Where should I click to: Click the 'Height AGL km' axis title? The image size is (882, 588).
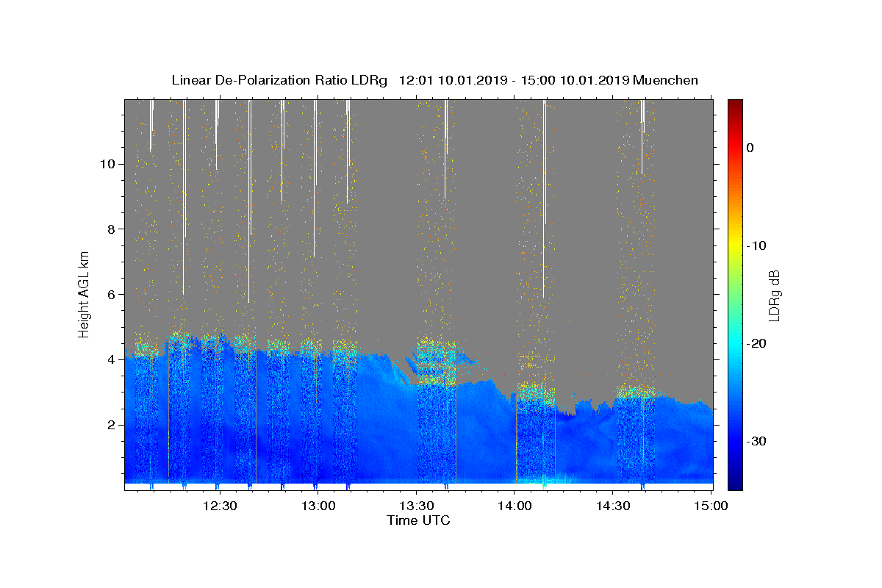85,294
